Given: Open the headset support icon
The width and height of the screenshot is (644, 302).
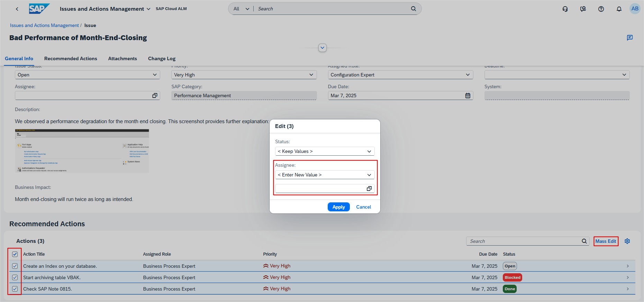Looking at the screenshot, I should [x=565, y=9].
